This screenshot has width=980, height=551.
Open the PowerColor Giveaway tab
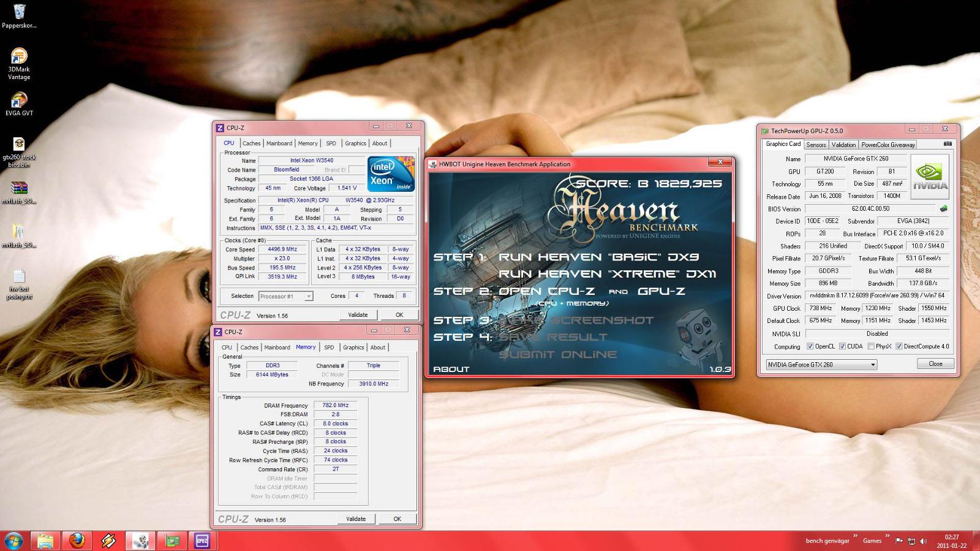[x=888, y=145]
